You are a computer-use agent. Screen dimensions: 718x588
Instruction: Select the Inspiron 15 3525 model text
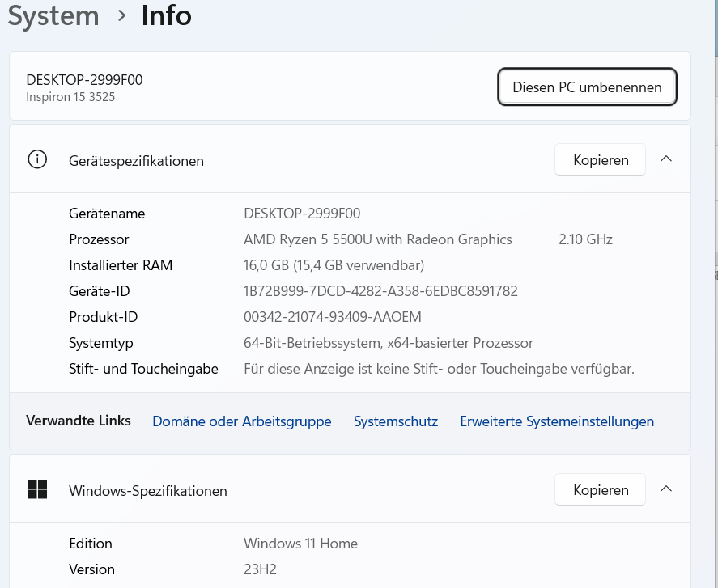[x=70, y=97]
